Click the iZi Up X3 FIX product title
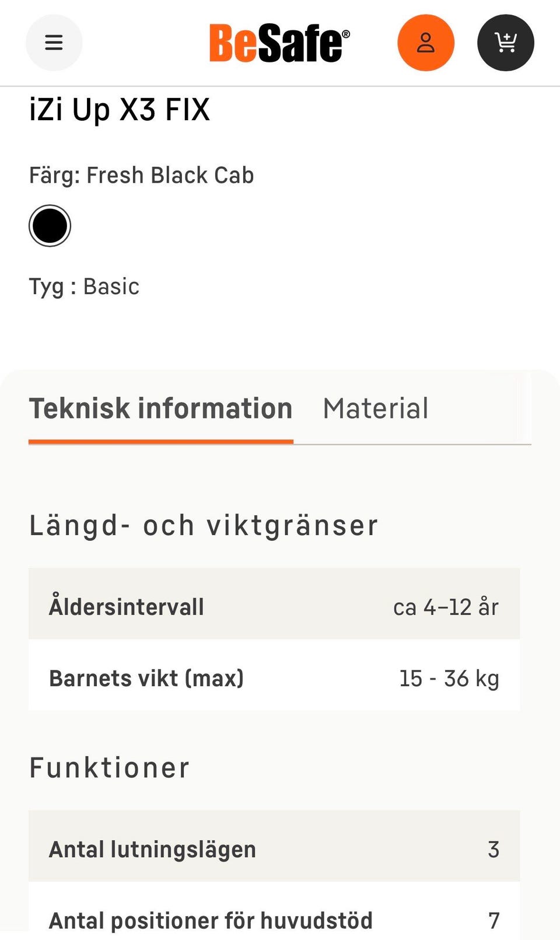This screenshot has height=940, width=560. (x=120, y=110)
